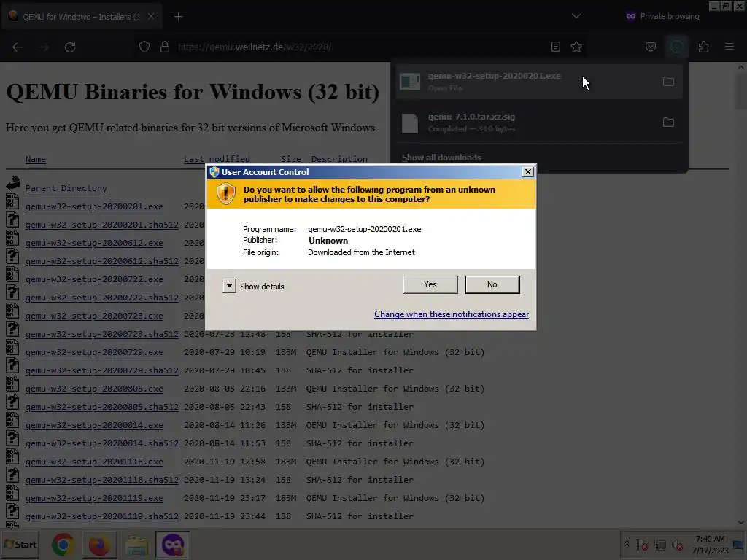Viewport: 747px width, 560px height.
Task: Click the Parent Directory back-arrow icon
Action: [x=13, y=183]
